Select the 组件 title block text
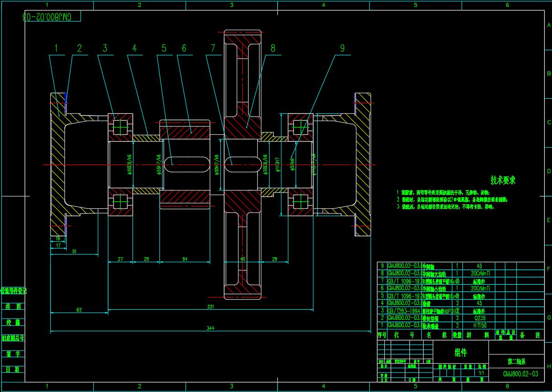The image size is (552, 392). tap(460, 352)
